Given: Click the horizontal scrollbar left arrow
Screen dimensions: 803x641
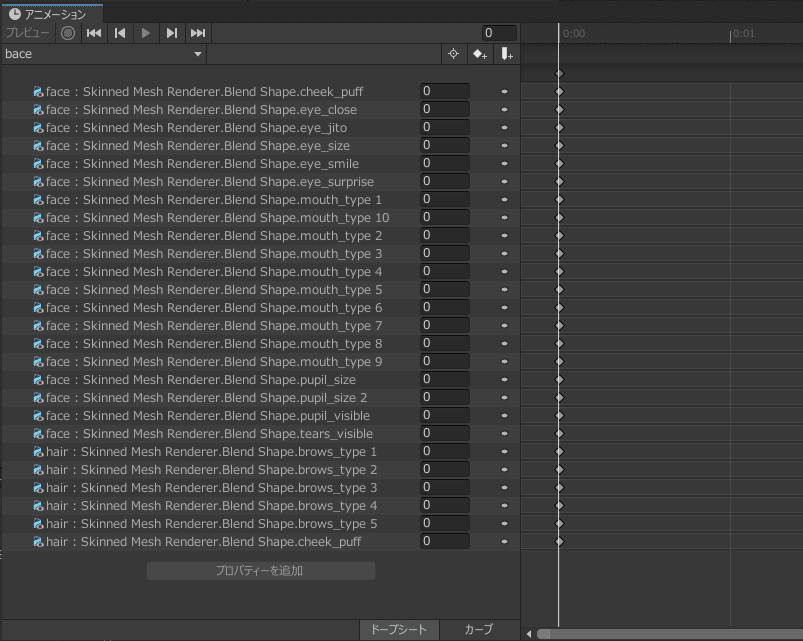Looking at the screenshot, I should [x=529, y=634].
